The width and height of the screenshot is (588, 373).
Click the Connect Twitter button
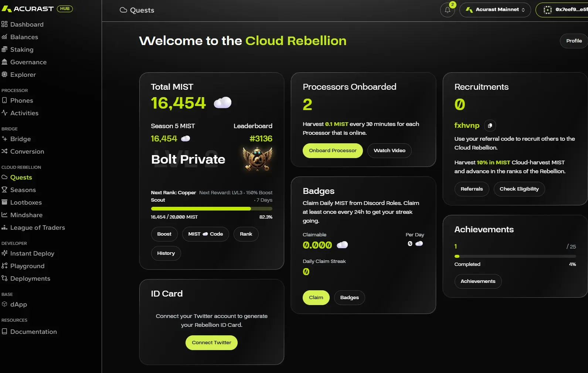(x=211, y=343)
